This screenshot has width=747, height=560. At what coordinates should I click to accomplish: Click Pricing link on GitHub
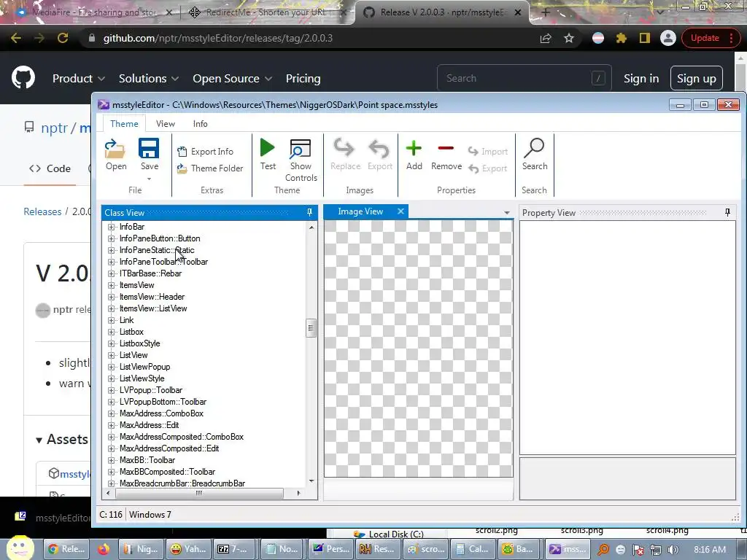tap(303, 79)
